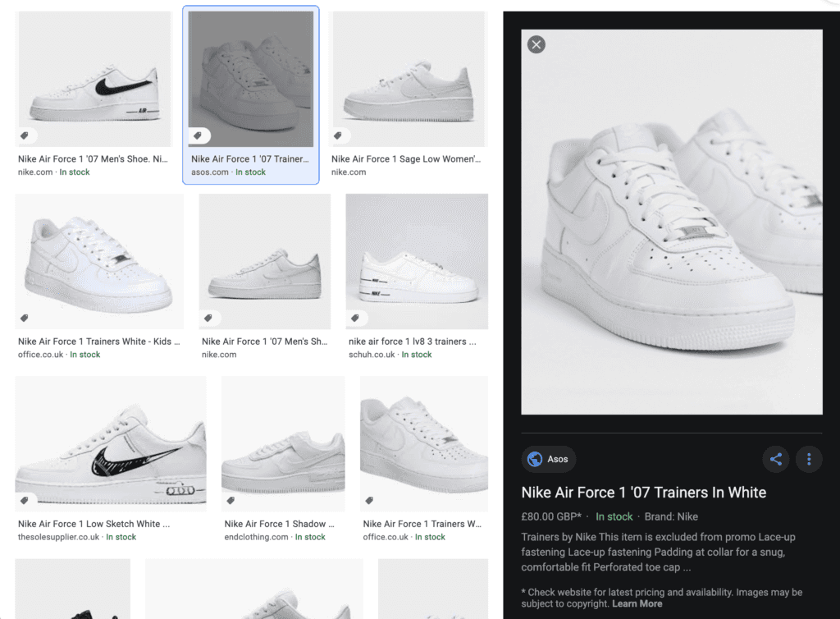Select the highlighted asos.com trainers thumbnail
This screenshot has height=619, width=840.
click(x=251, y=79)
